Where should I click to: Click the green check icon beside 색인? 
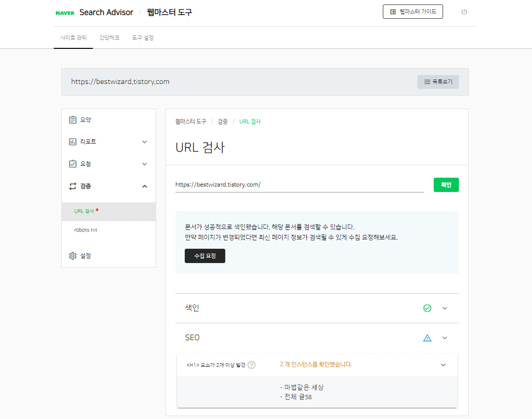pyautogui.click(x=427, y=307)
